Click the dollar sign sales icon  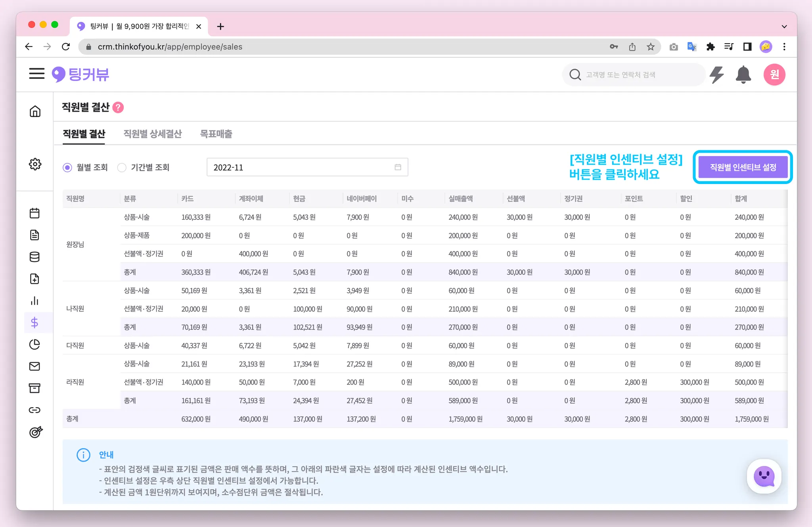[x=35, y=323]
